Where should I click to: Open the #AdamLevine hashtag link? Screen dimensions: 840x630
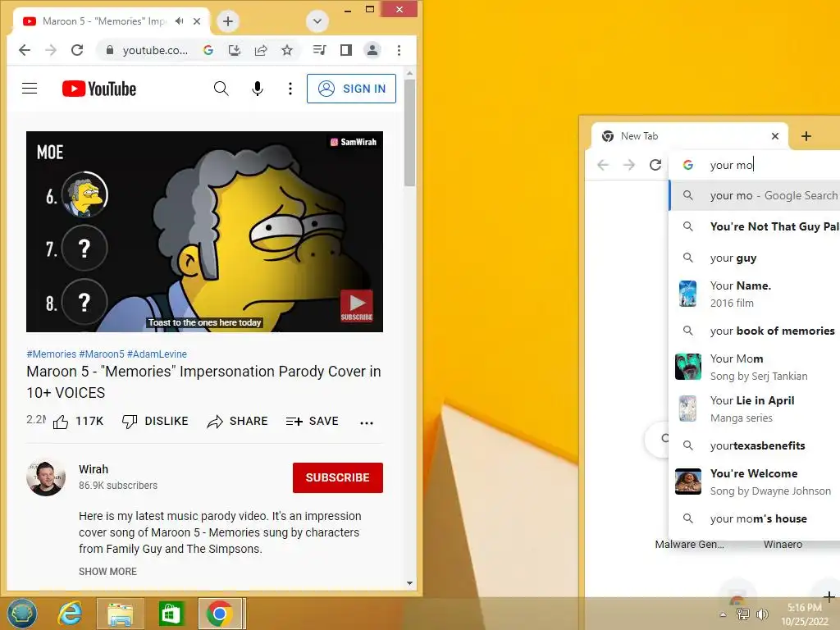[157, 354]
